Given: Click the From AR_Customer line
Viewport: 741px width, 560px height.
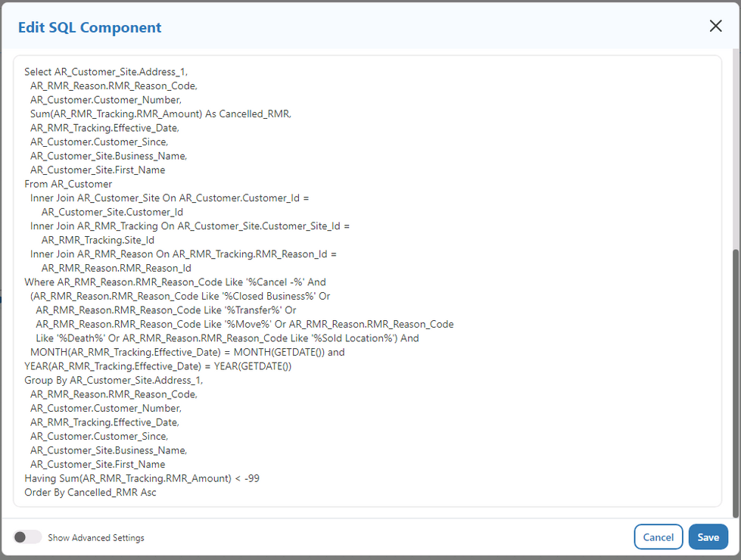Looking at the screenshot, I should [68, 184].
